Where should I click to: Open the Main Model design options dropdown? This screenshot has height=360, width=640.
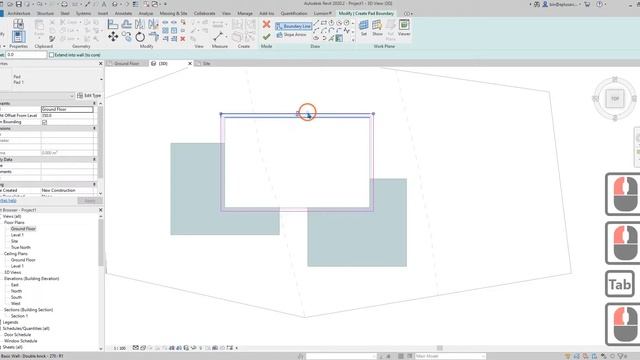coord(450,356)
